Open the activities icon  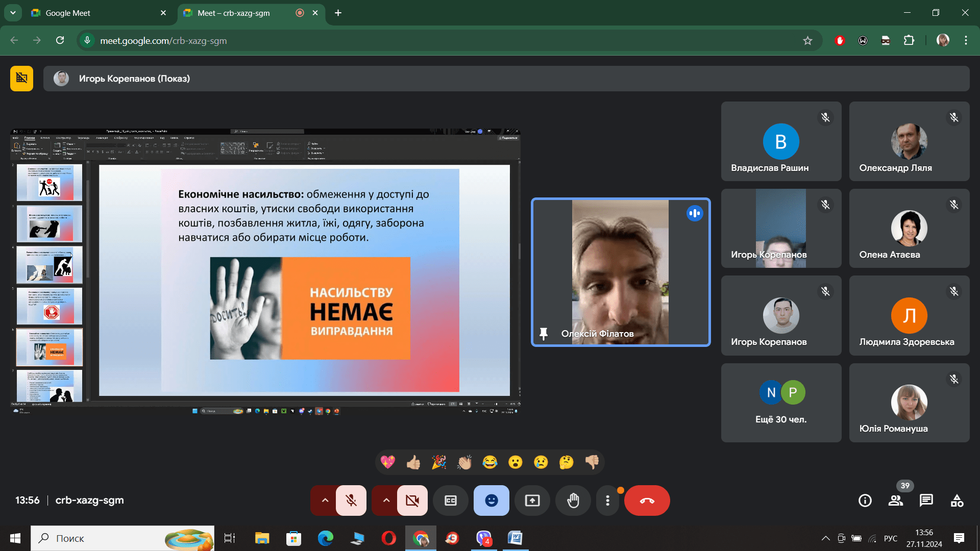click(957, 500)
